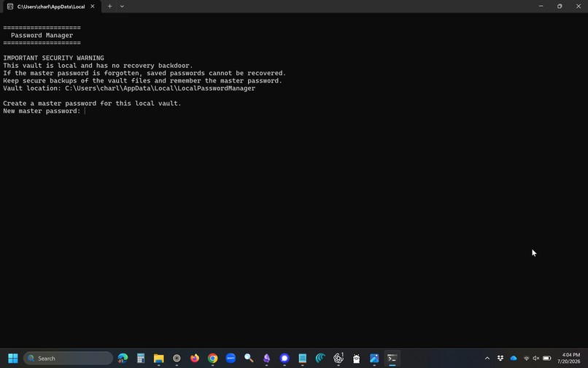Open Zoom from the taskbar

click(x=231, y=359)
